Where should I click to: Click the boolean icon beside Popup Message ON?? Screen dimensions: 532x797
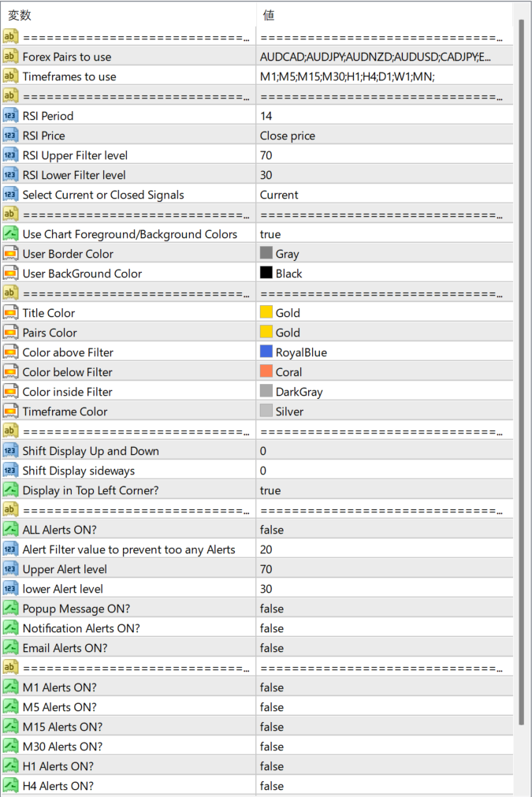(x=10, y=609)
